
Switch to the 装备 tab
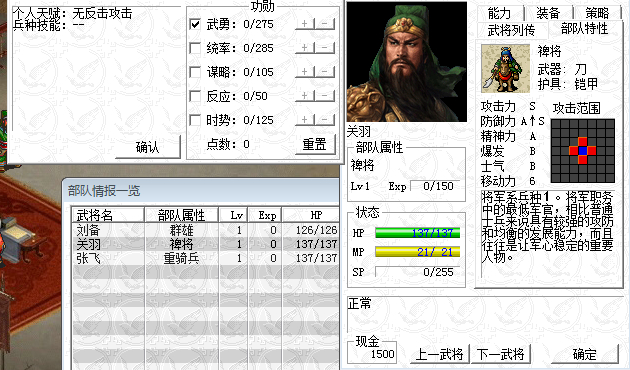548,13
